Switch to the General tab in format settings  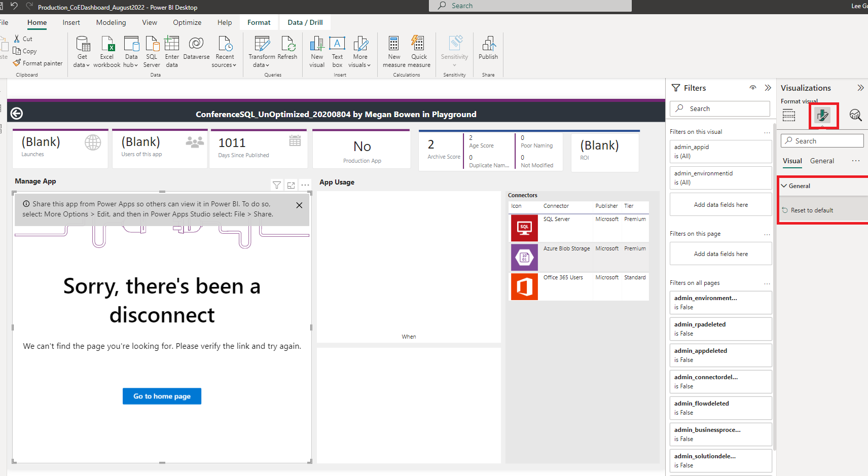point(822,161)
